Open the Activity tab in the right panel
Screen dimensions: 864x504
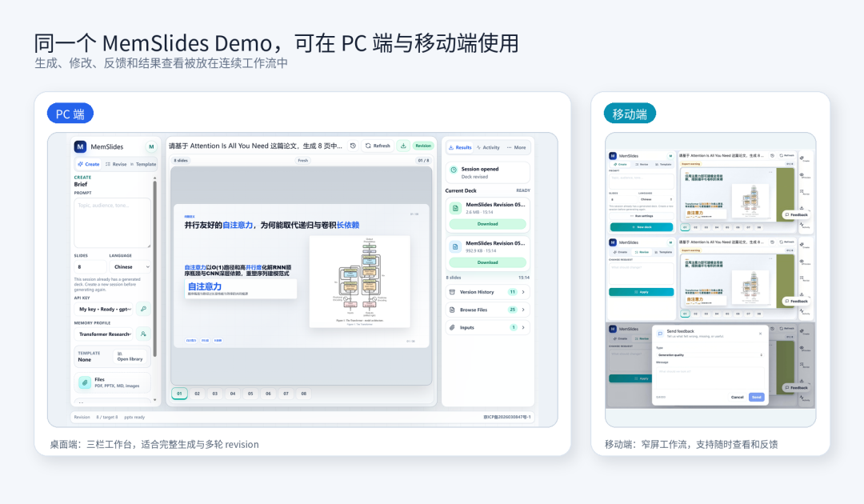point(488,147)
